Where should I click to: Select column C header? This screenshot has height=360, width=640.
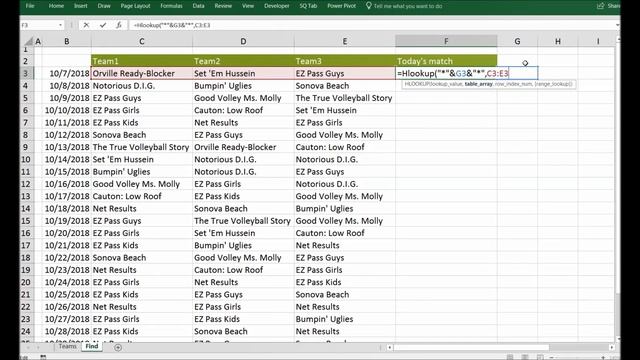point(142,41)
